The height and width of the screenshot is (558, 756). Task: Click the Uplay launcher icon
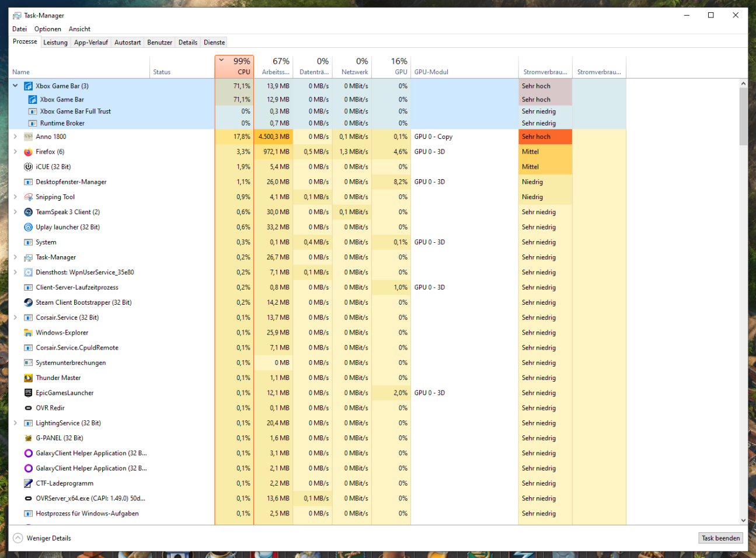coord(28,228)
